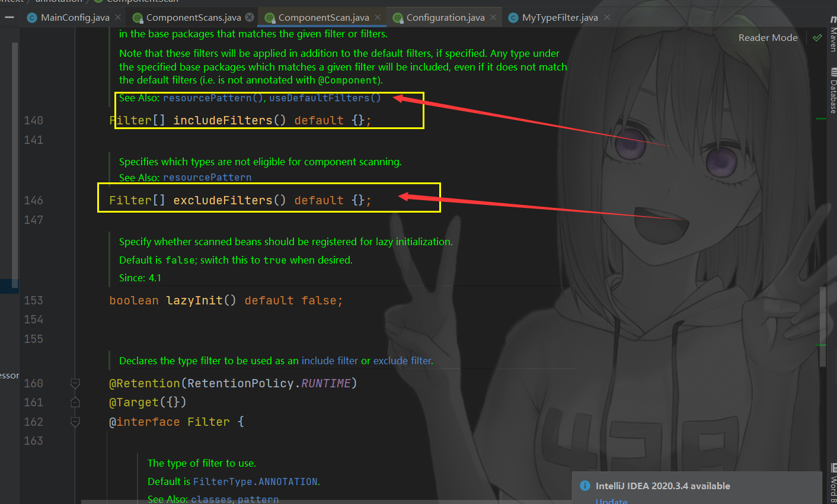Follow the resourcePattern link above excludeFilters
This screenshot has height=504, width=837.
pos(207,177)
